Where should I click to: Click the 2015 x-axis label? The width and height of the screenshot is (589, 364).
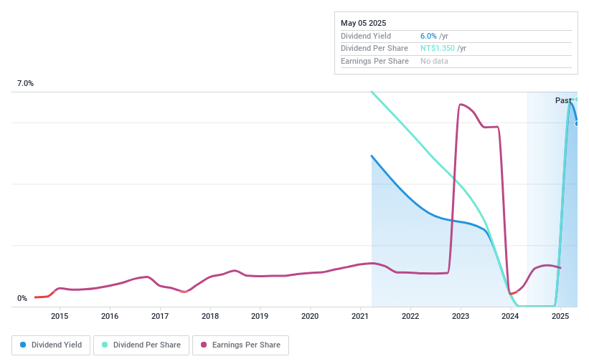pos(60,316)
